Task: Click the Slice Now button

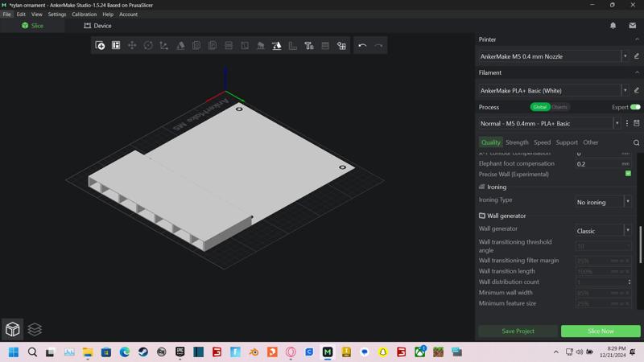Action: tap(601, 331)
